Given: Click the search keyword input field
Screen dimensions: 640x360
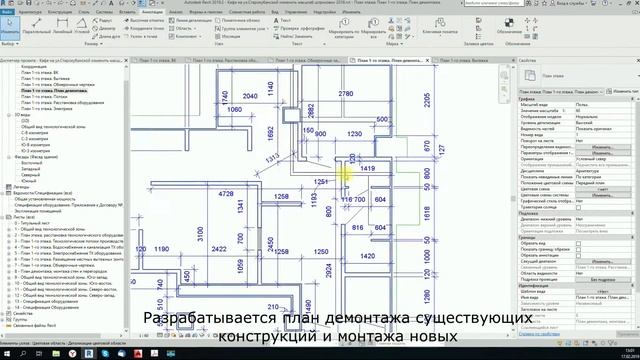Looking at the screenshot, I should pos(493,3).
